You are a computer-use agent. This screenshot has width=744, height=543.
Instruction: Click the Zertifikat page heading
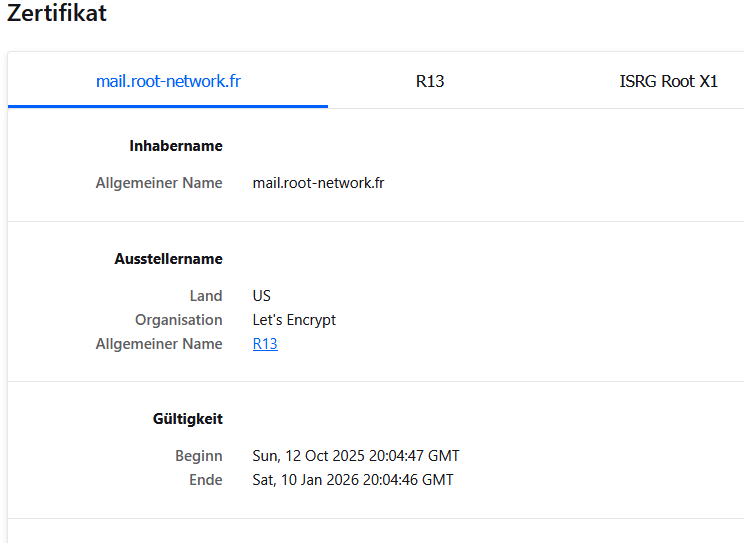point(57,14)
